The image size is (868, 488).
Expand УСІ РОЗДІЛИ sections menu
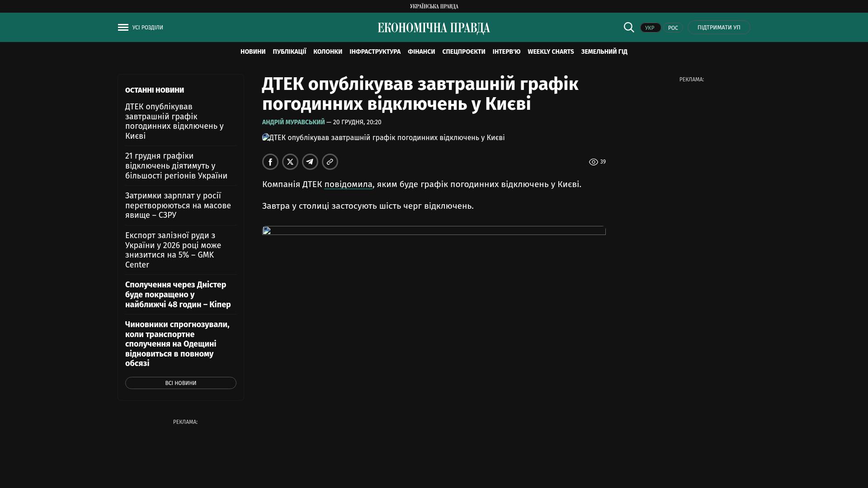click(148, 28)
